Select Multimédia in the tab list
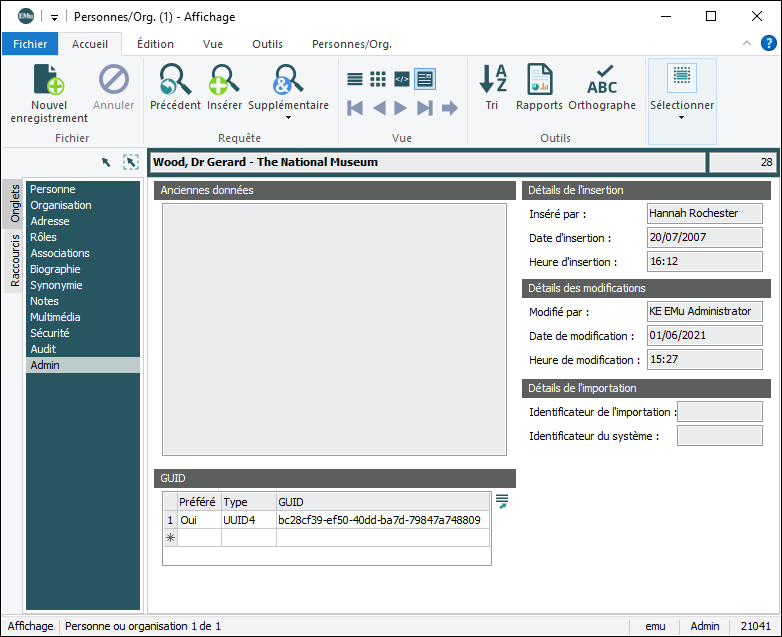The image size is (782, 637). click(x=58, y=317)
